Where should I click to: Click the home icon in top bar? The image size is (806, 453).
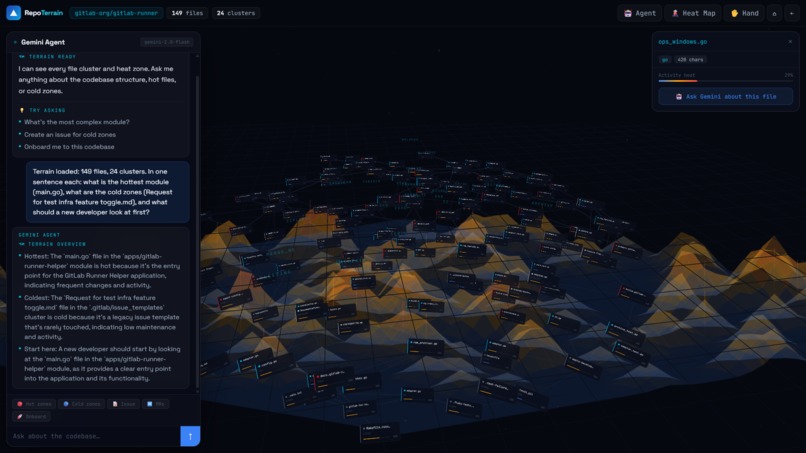tap(774, 13)
